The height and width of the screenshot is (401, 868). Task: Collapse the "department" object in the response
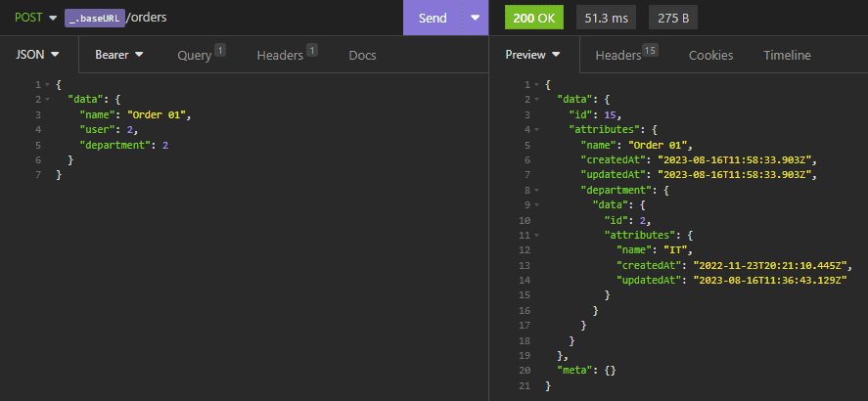tap(537, 191)
